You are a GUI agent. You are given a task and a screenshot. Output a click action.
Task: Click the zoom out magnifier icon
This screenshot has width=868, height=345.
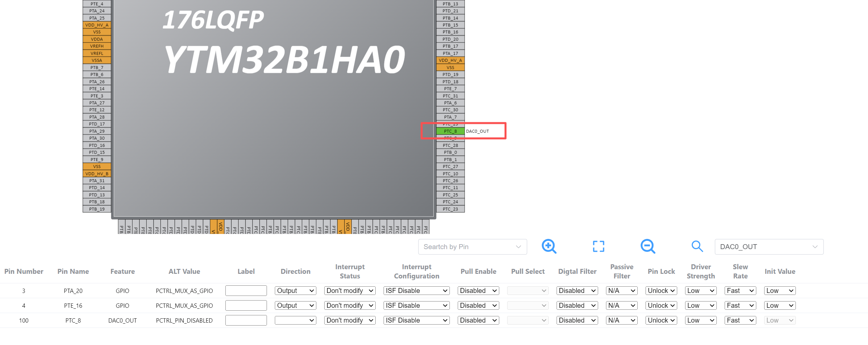[x=647, y=246]
